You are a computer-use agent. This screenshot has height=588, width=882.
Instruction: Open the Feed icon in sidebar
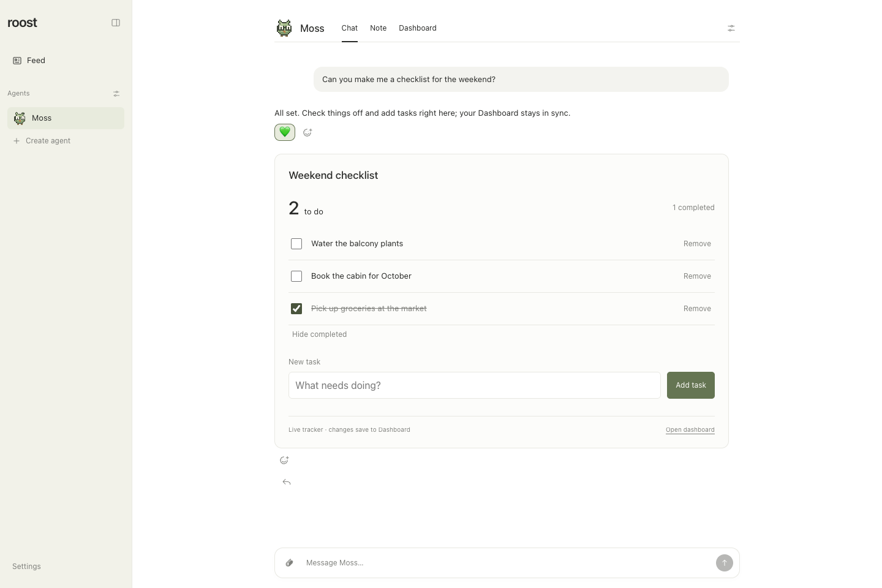tap(17, 61)
